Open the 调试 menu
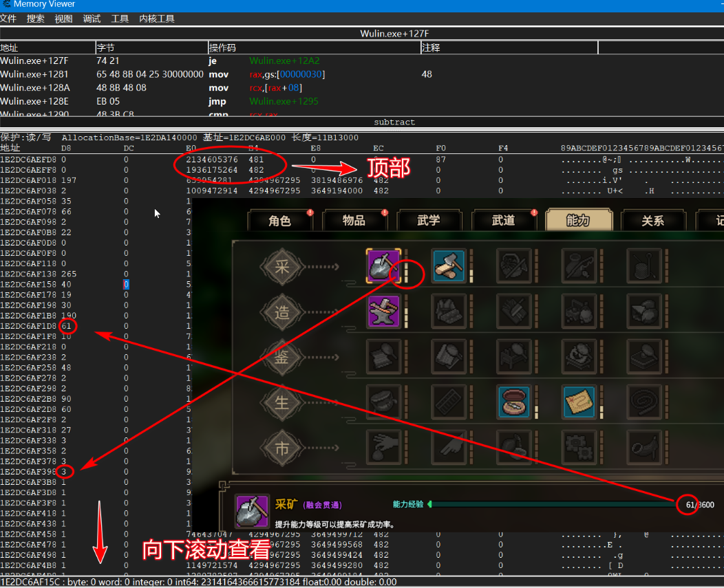The height and width of the screenshot is (588, 724). coord(92,19)
